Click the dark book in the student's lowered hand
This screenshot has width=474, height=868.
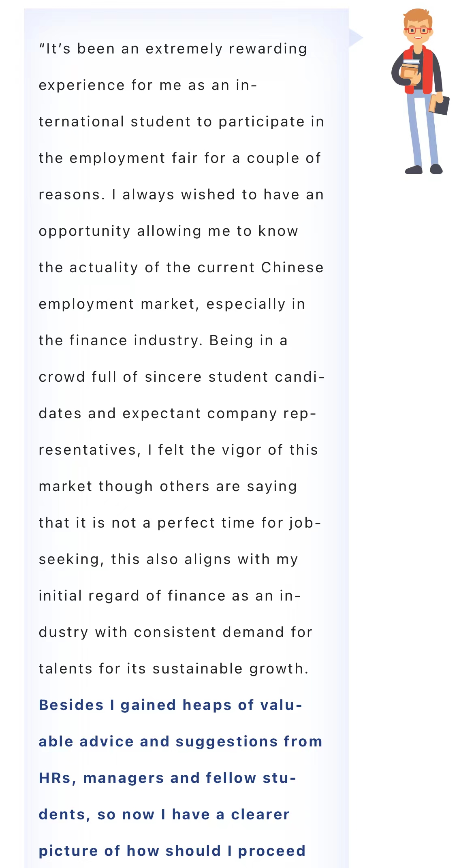point(440,105)
